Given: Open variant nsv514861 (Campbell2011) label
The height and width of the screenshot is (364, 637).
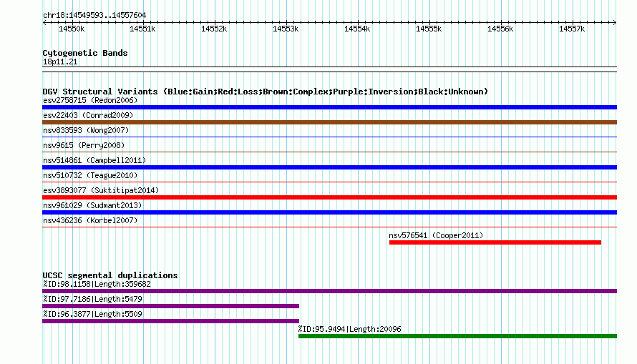Looking at the screenshot, I should (94, 160).
